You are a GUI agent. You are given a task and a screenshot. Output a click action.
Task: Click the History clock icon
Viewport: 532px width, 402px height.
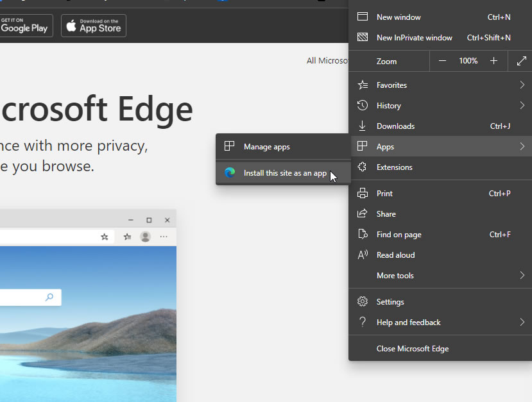363,105
